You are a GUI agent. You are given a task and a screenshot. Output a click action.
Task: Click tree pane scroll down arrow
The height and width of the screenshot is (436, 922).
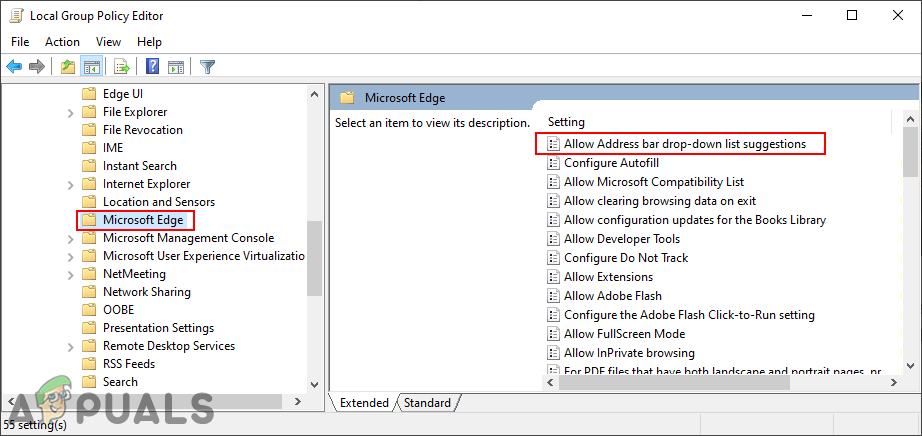(x=315, y=384)
